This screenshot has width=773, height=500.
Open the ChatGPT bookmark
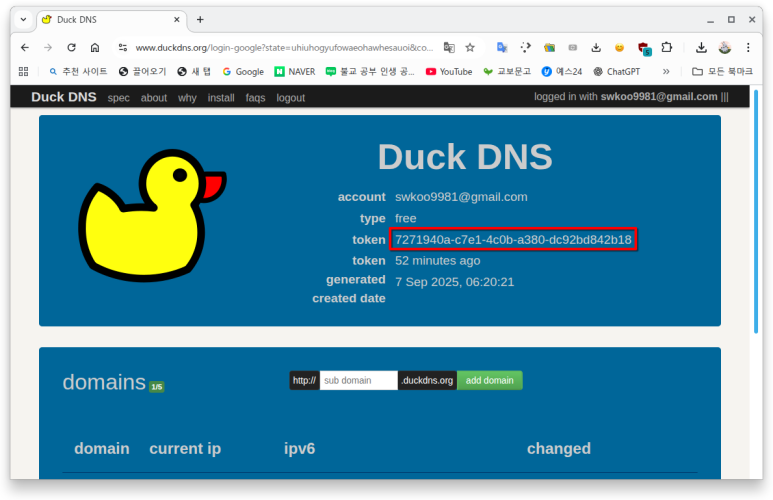[616, 71]
